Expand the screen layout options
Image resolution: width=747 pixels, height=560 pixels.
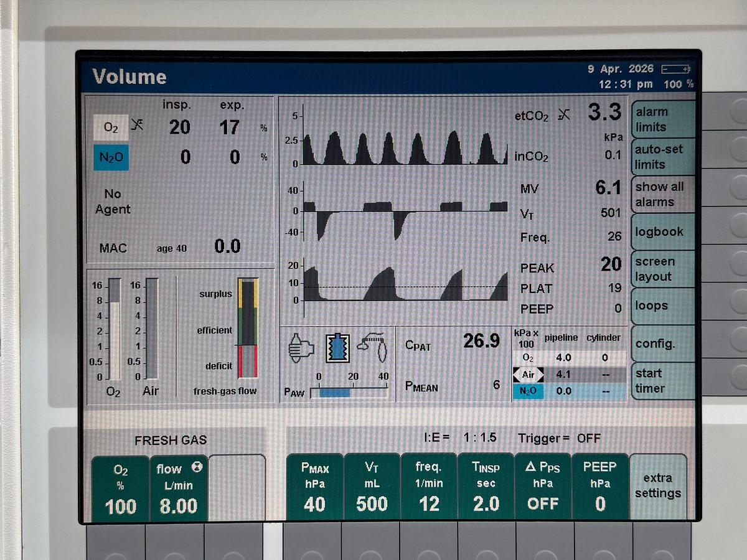[x=660, y=269]
